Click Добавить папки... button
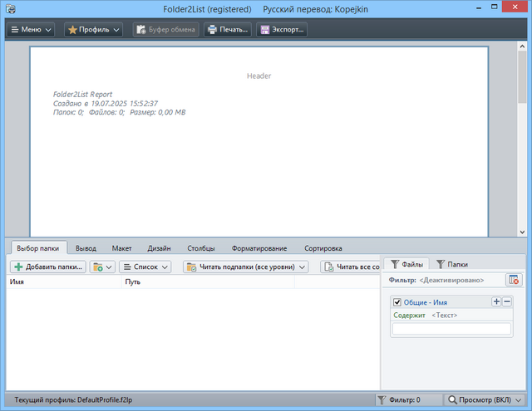This screenshot has height=411, width=532. [x=48, y=267]
